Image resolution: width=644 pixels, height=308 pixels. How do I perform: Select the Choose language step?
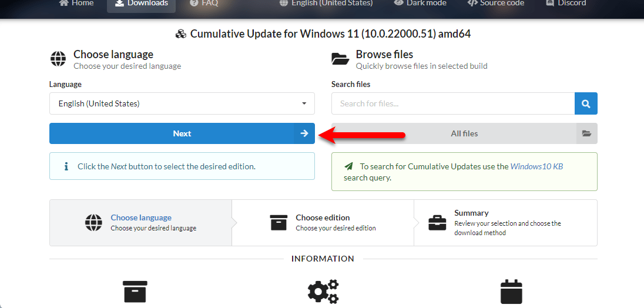pyautogui.click(x=140, y=223)
